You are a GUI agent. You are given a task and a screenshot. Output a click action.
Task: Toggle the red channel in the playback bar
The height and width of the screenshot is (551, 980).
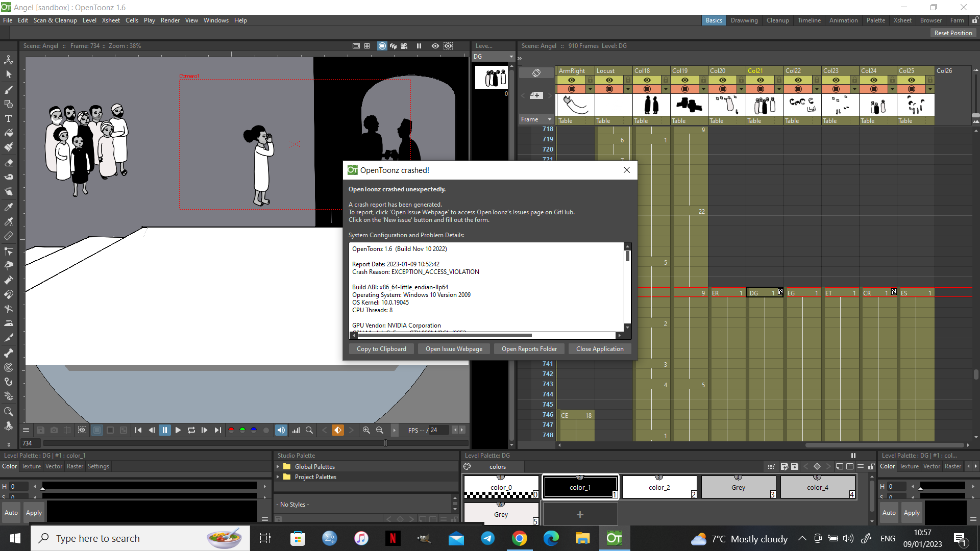pyautogui.click(x=231, y=430)
